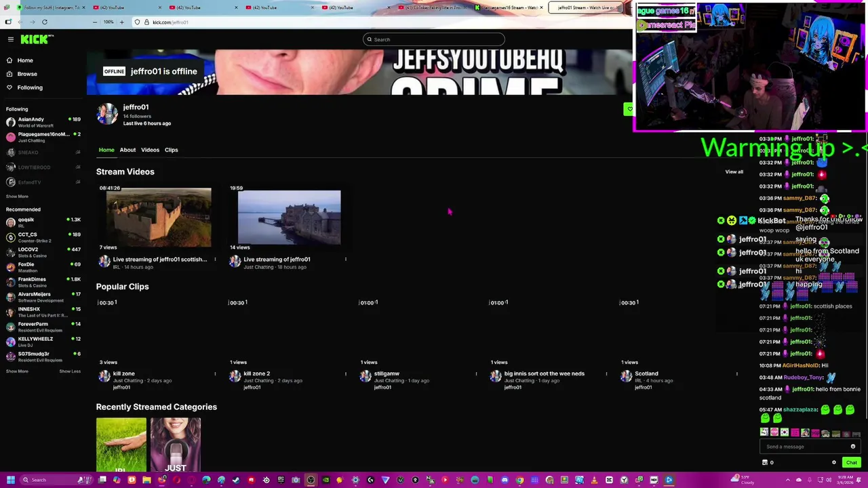Image resolution: width=868 pixels, height=488 pixels.
Task: Click View all stream videos
Action: pos(734,171)
